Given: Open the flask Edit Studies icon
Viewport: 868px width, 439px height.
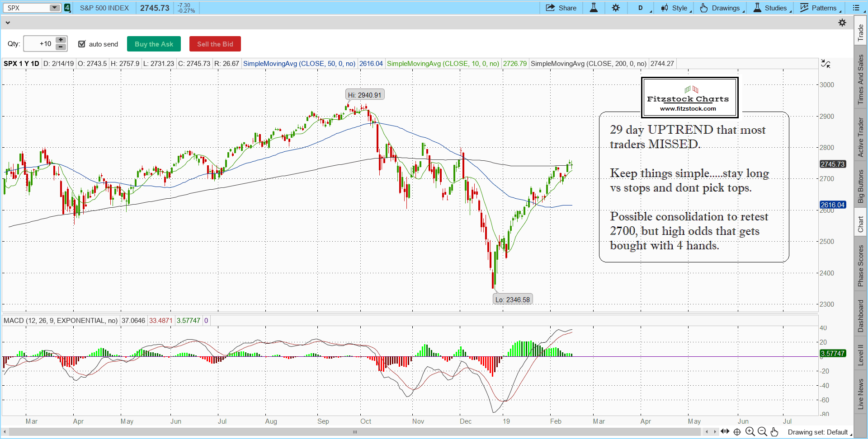Looking at the screenshot, I should 594,8.
